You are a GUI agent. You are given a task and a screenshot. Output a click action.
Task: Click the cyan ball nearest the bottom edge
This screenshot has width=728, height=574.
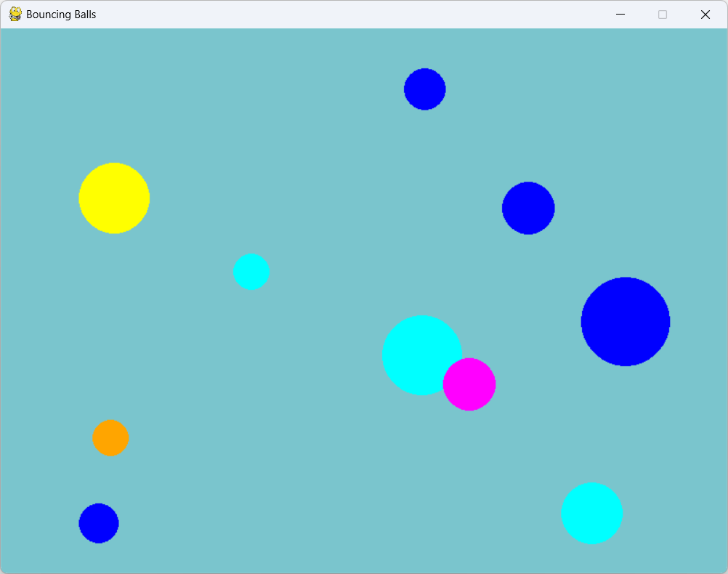pyautogui.click(x=592, y=513)
